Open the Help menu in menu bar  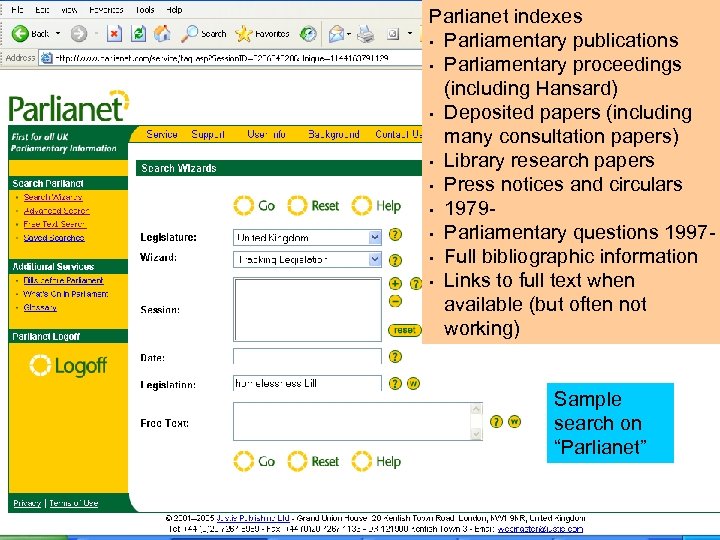click(x=174, y=10)
